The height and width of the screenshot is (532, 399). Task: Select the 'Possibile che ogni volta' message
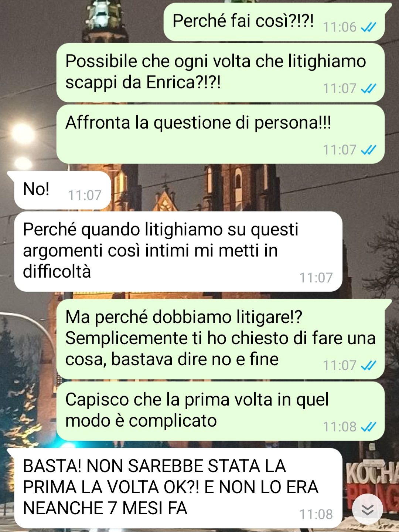pyautogui.click(x=221, y=72)
